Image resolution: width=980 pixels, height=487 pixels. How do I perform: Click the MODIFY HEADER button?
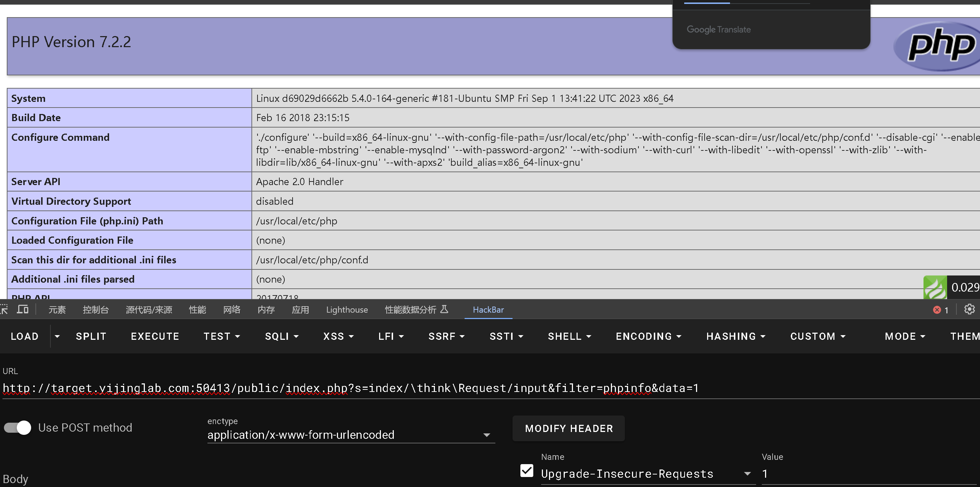coord(568,428)
